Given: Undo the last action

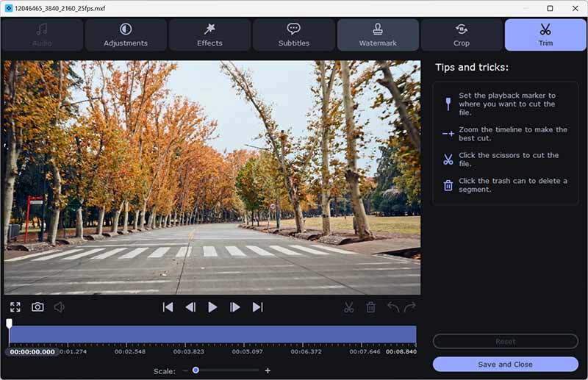Looking at the screenshot, I should pos(393,307).
